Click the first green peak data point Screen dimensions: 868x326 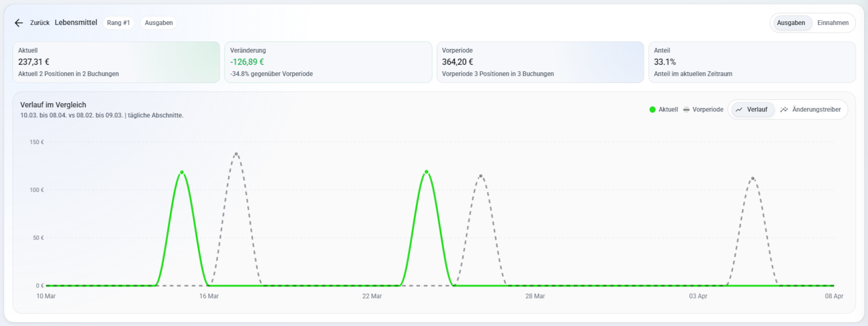pos(182,172)
